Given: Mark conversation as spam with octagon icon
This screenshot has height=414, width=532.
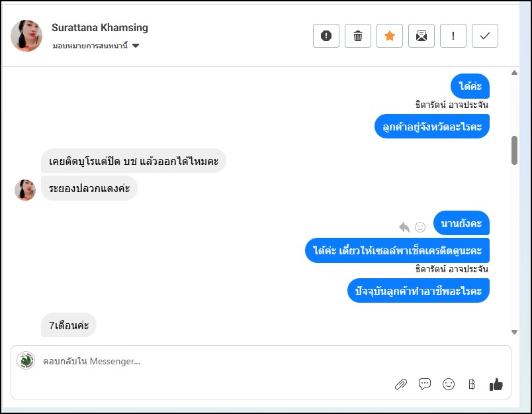Looking at the screenshot, I should click(x=326, y=36).
